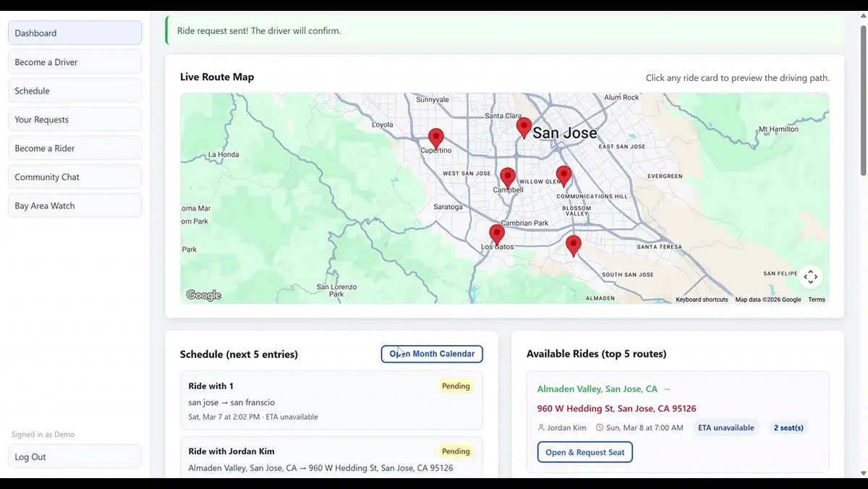
Task: Click the Pending badge on Ride with 1
Action: pyautogui.click(x=456, y=386)
